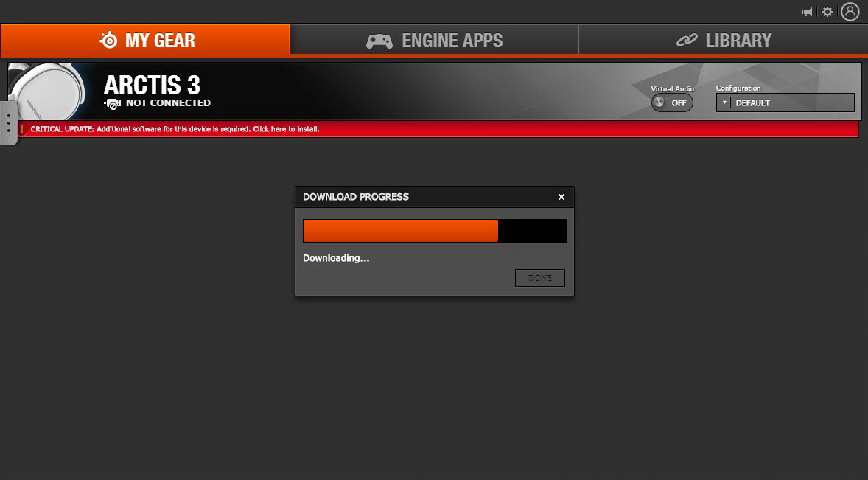Click the Done button in download dialog
This screenshot has width=868, height=480.
pos(539,278)
